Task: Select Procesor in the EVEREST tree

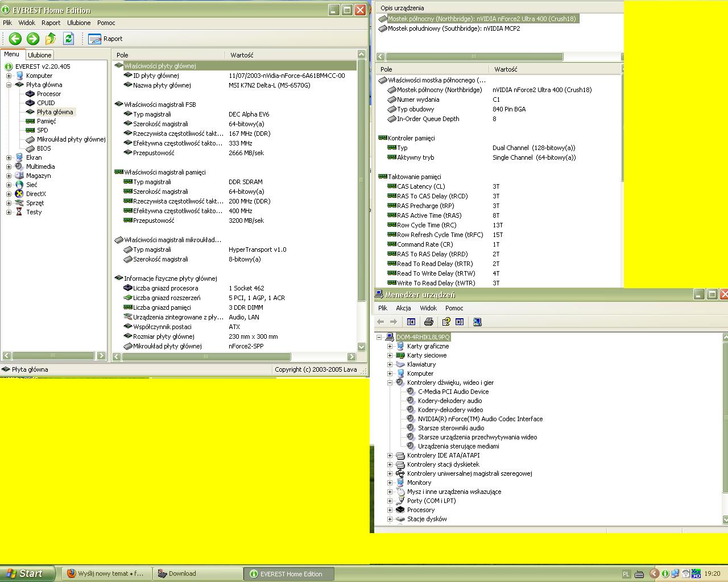Action: pyautogui.click(x=49, y=94)
